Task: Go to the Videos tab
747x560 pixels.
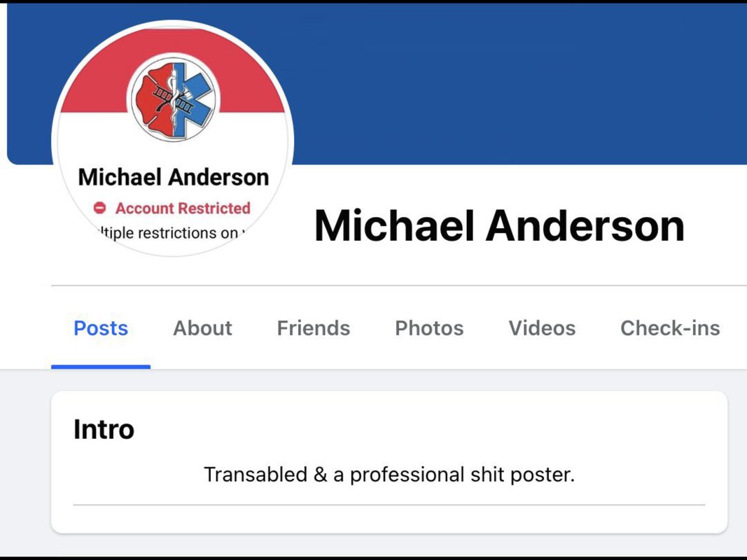Action: [x=542, y=328]
